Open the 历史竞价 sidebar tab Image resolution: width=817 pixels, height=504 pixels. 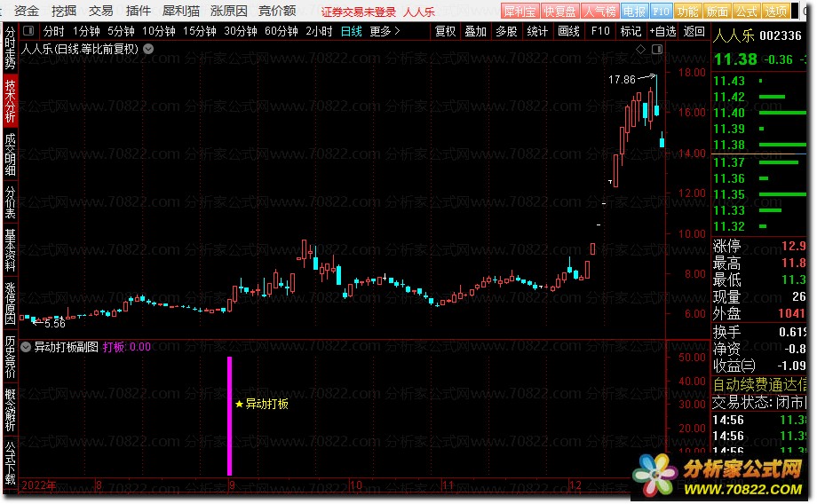(x=10, y=357)
